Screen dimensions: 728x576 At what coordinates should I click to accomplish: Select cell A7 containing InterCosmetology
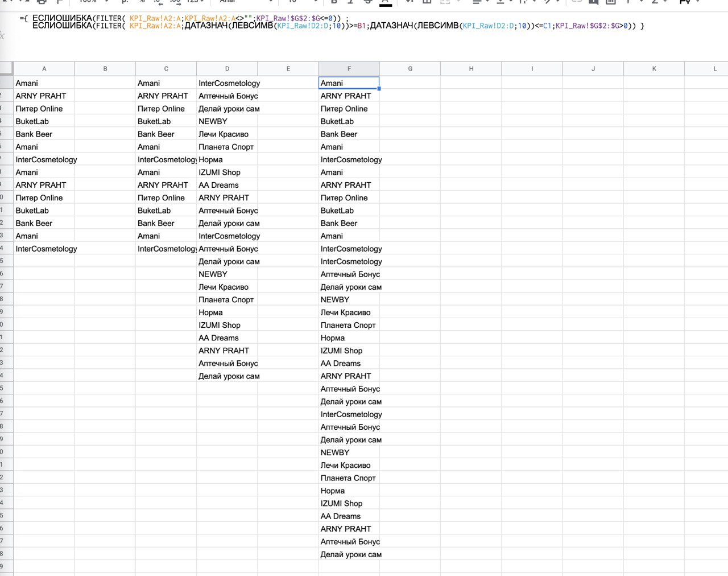click(44, 159)
